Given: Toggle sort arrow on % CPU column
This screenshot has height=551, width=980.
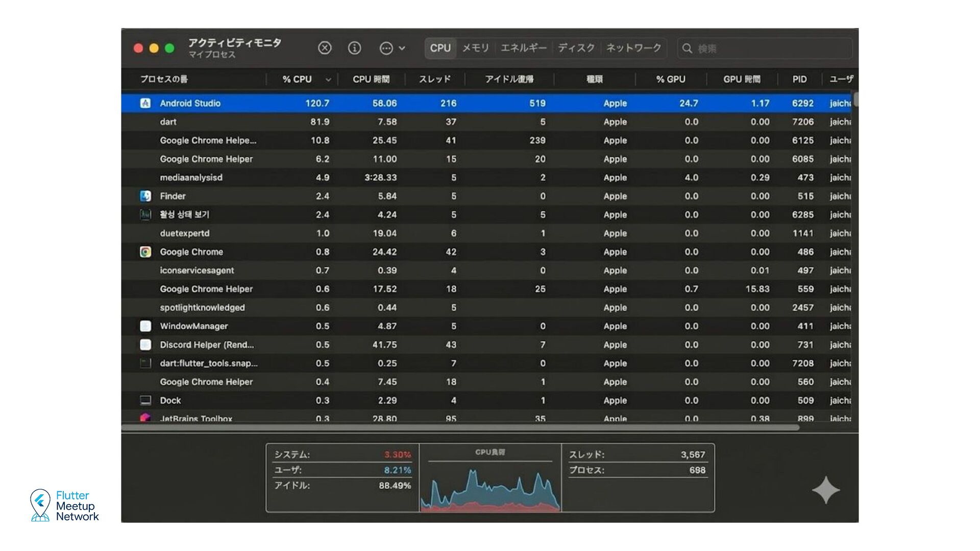Looking at the screenshot, I should tap(328, 80).
